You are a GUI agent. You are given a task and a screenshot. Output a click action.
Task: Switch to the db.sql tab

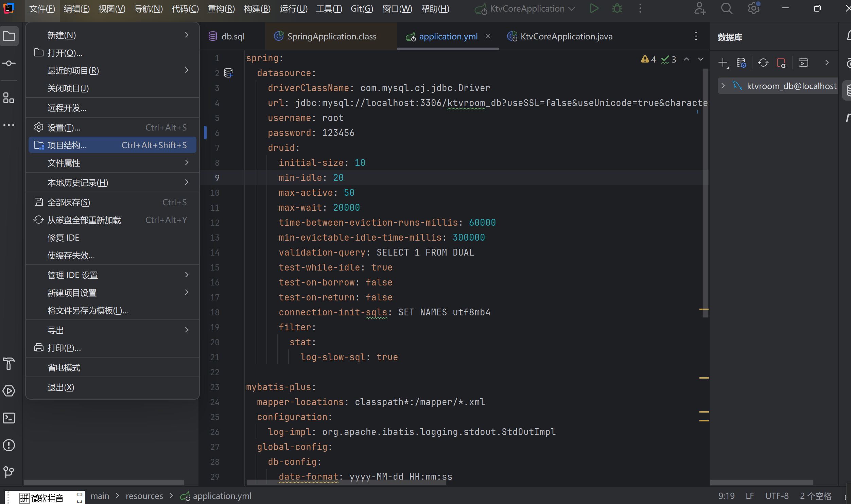[232, 36]
